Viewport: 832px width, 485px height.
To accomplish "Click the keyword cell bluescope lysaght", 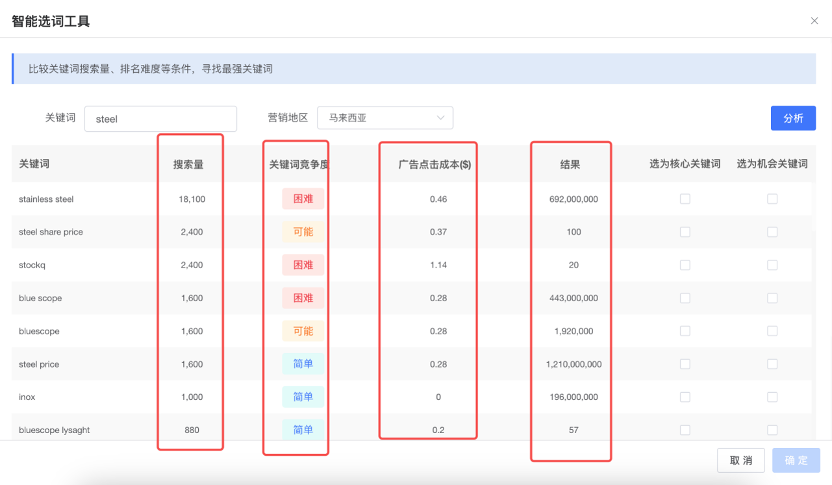I will point(54,430).
